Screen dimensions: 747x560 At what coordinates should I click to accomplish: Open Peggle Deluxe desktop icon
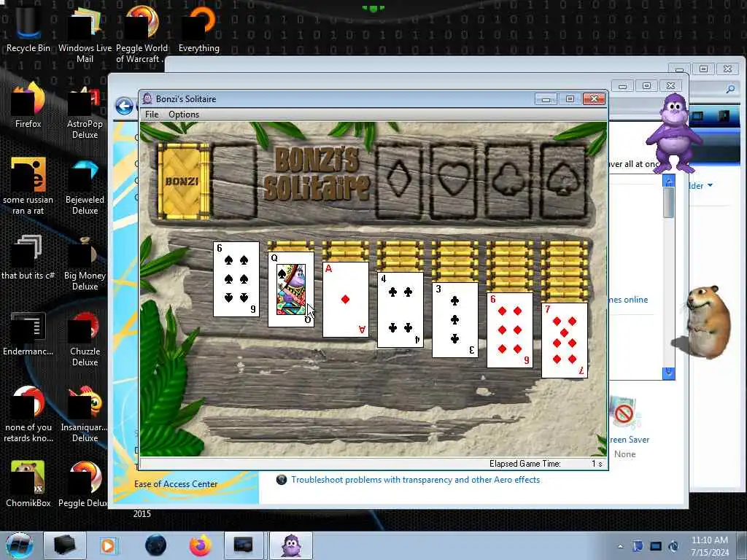[85, 483]
